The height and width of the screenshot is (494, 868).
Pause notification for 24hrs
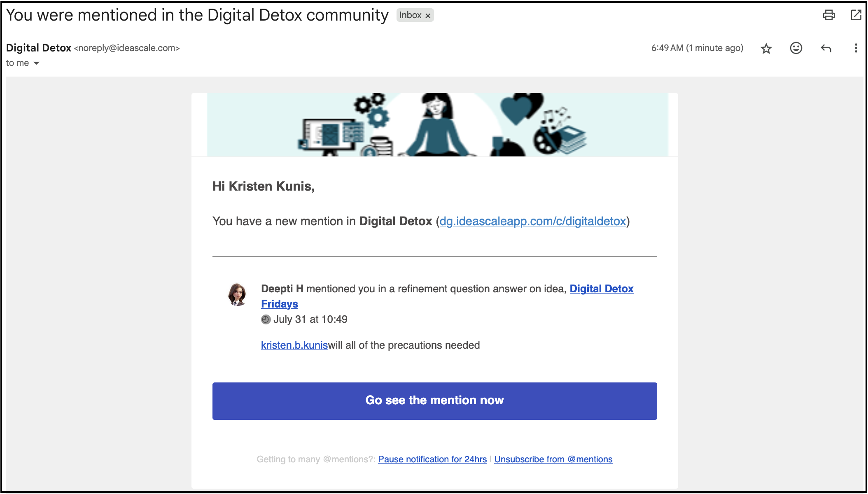(x=432, y=459)
